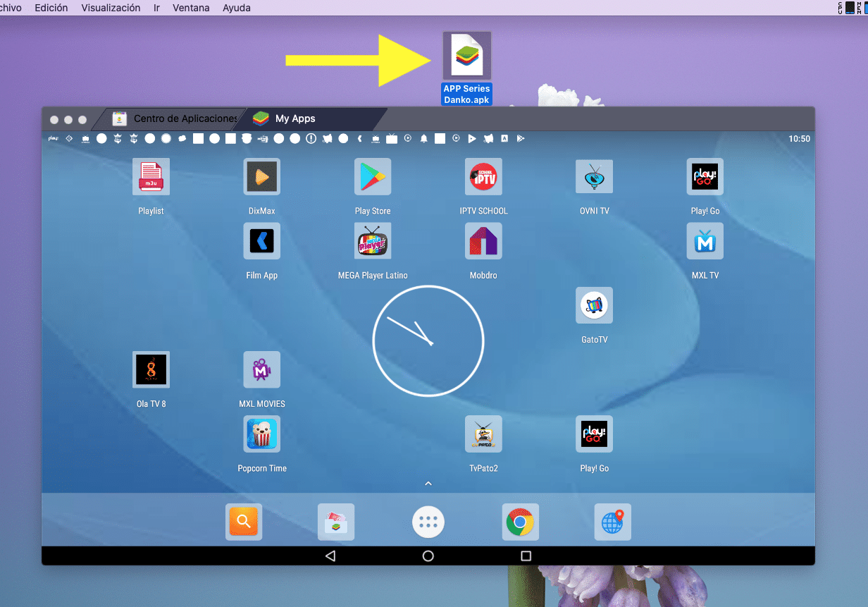Launch Mobdro from the home screen

483,240
